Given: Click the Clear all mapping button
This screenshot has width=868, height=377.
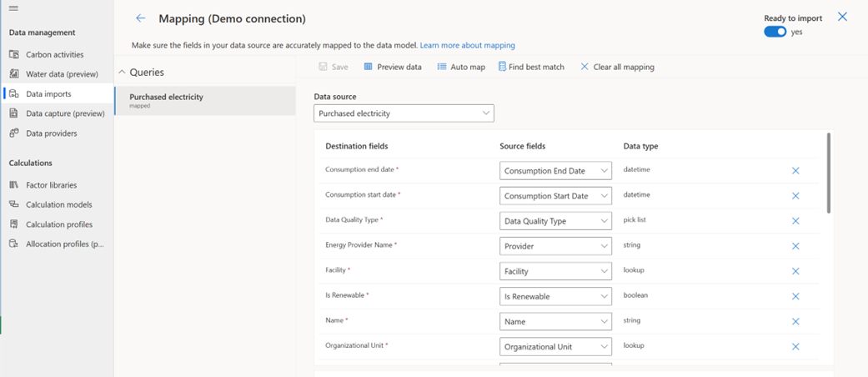Looking at the screenshot, I should [x=617, y=67].
